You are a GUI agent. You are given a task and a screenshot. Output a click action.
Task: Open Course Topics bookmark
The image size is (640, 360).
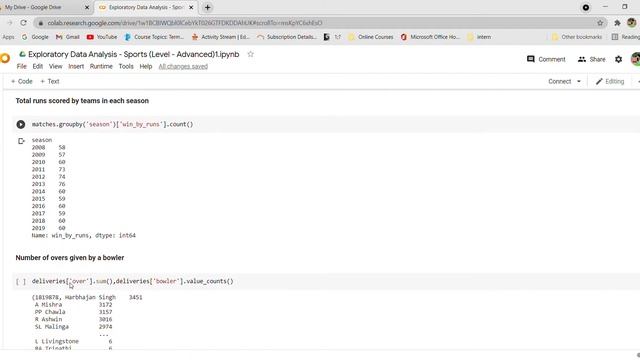[154, 37]
